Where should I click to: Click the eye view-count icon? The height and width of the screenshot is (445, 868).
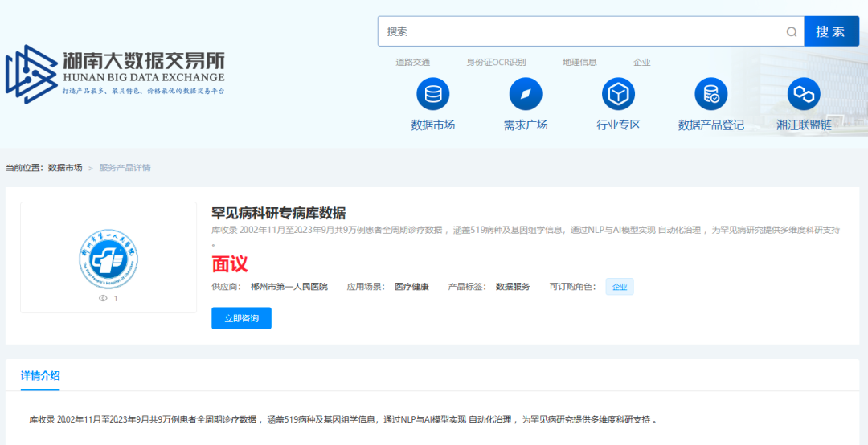(103, 298)
